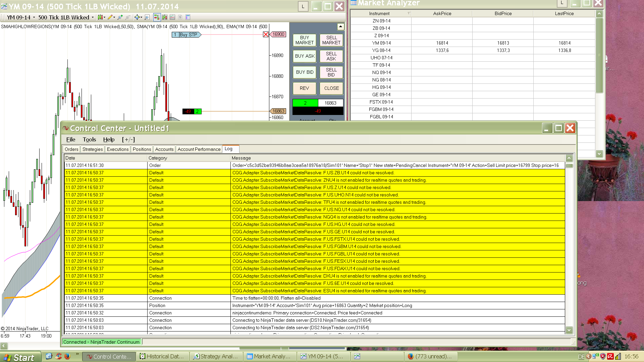Click the green position quantity box
Screen dimensions: 644x362
tap(305, 103)
